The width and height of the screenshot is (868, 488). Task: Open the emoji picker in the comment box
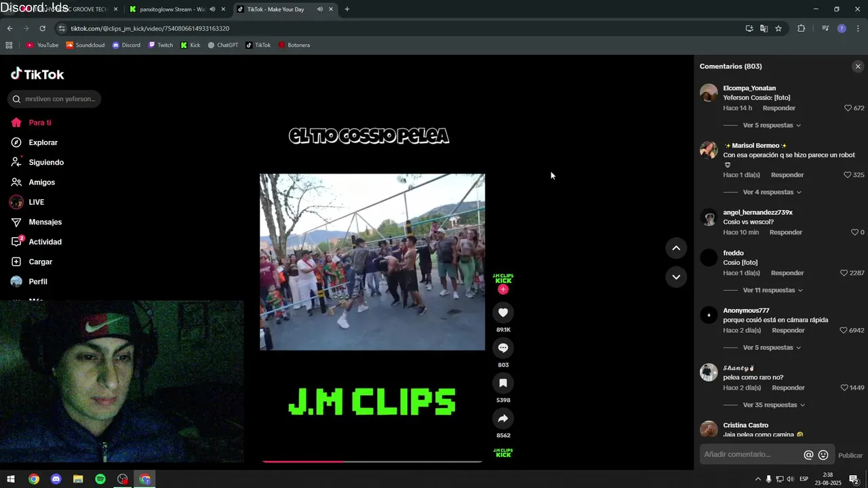(823, 455)
